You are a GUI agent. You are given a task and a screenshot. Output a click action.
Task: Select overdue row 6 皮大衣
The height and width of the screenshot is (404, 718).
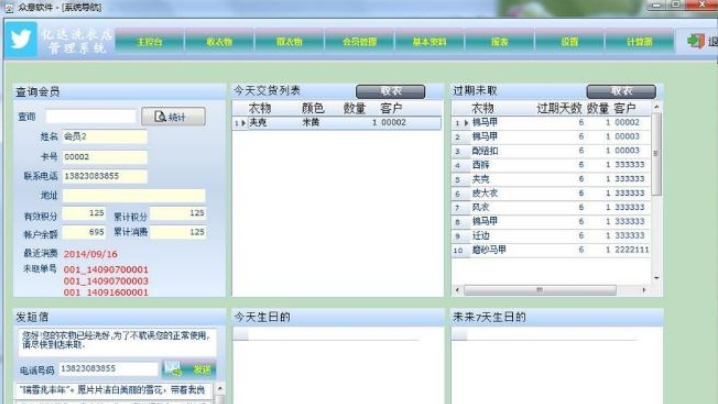(x=551, y=193)
